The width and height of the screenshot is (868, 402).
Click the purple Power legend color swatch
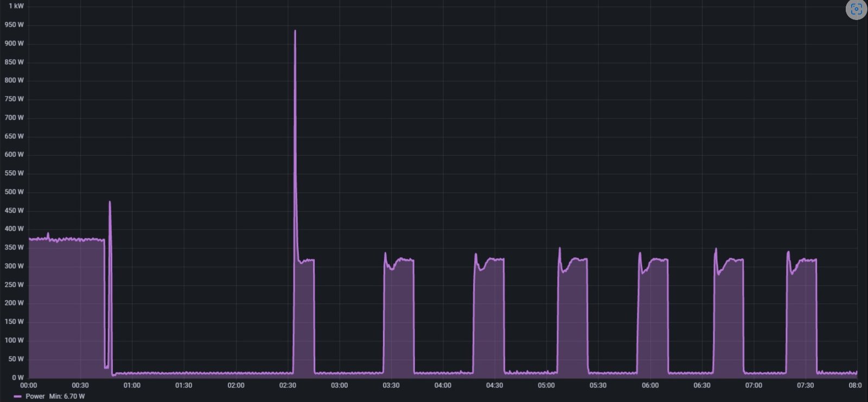click(18, 397)
